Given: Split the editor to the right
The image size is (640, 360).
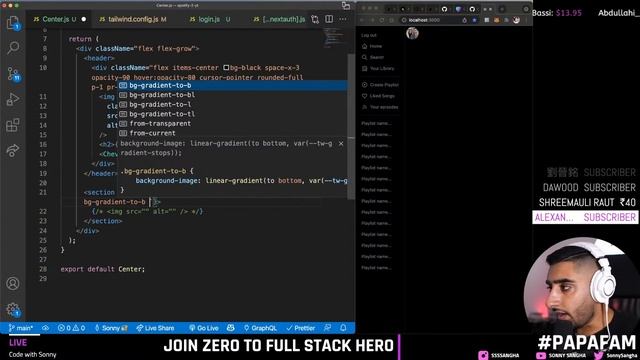Looking at the screenshot, I should 329,19.
